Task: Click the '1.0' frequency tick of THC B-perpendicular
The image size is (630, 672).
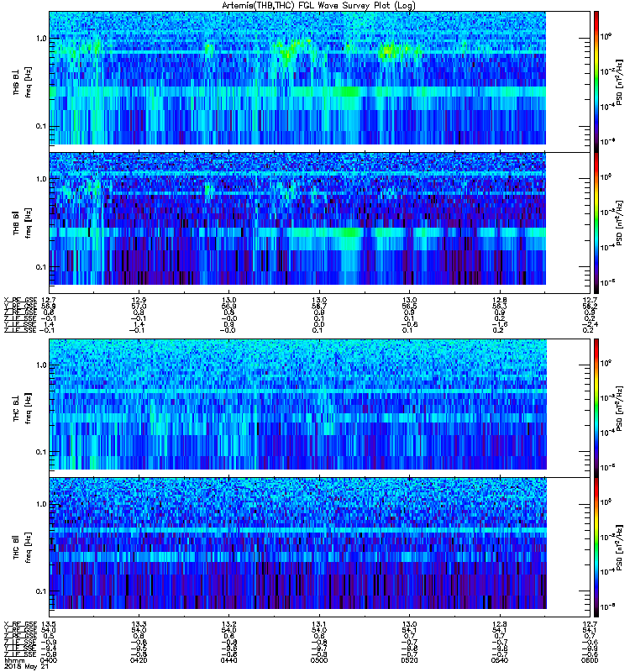Action: click(41, 365)
